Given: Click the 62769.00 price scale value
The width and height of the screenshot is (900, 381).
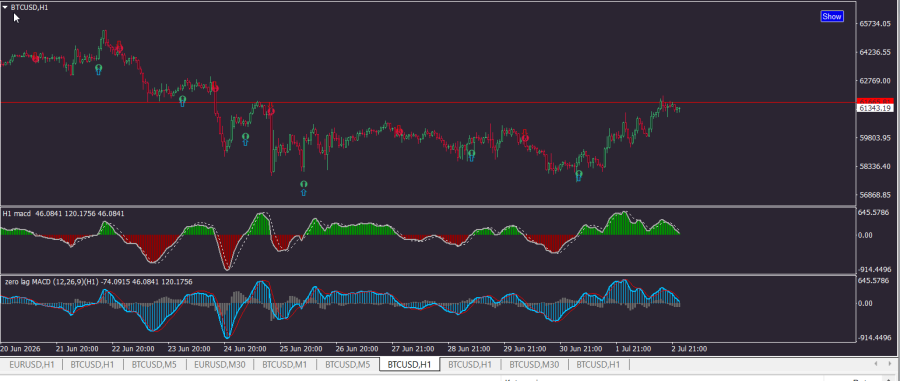Looking at the screenshot, I should point(874,81).
